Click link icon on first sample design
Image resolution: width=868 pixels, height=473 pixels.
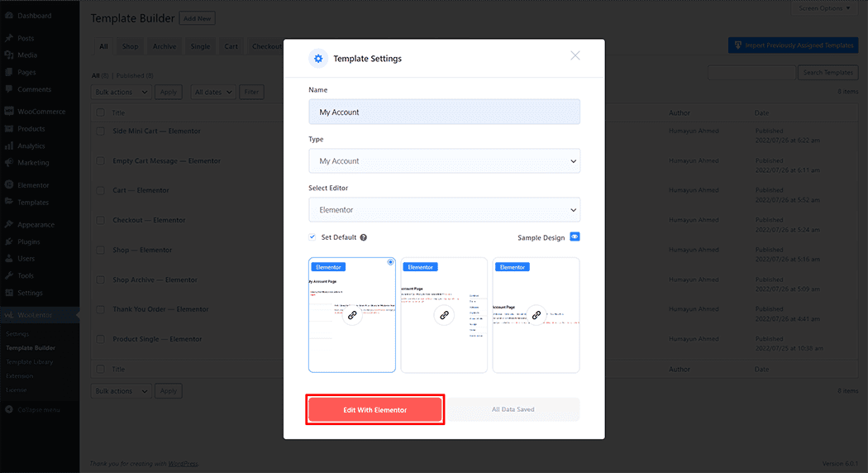pyautogui.click(x=352, y=315)
